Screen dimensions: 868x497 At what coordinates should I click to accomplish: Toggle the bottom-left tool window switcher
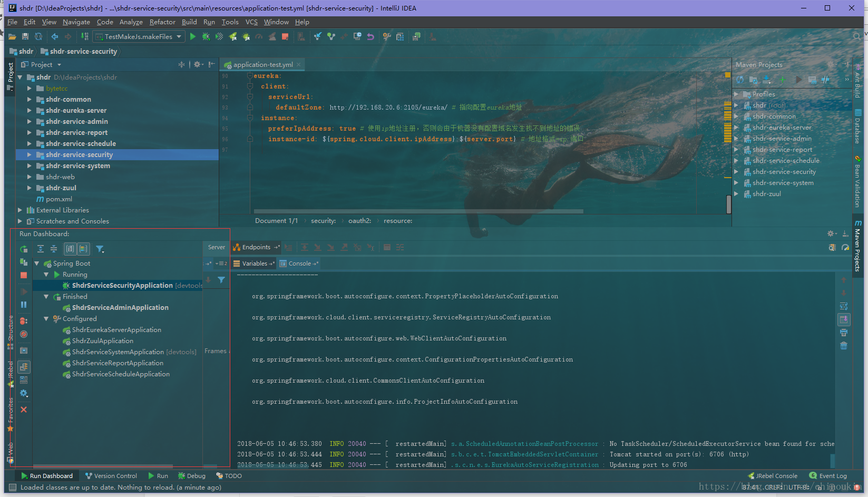[12, 488]
